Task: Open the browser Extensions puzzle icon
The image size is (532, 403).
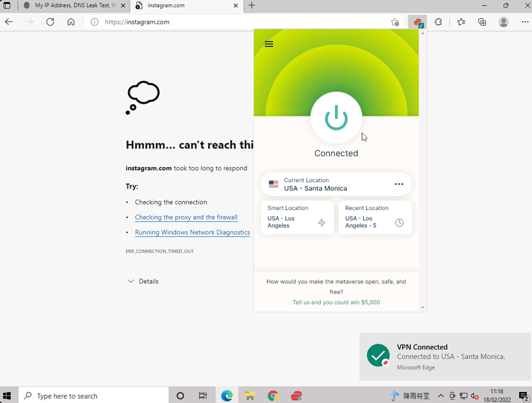Action: click(438, 22)
